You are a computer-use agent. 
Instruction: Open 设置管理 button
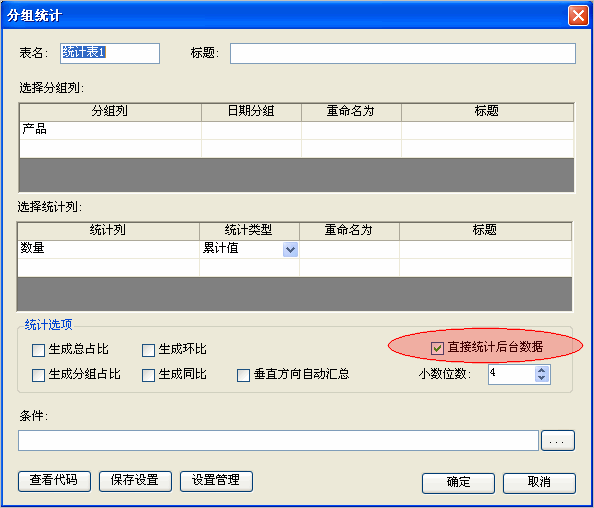click(x=216, y=481)
